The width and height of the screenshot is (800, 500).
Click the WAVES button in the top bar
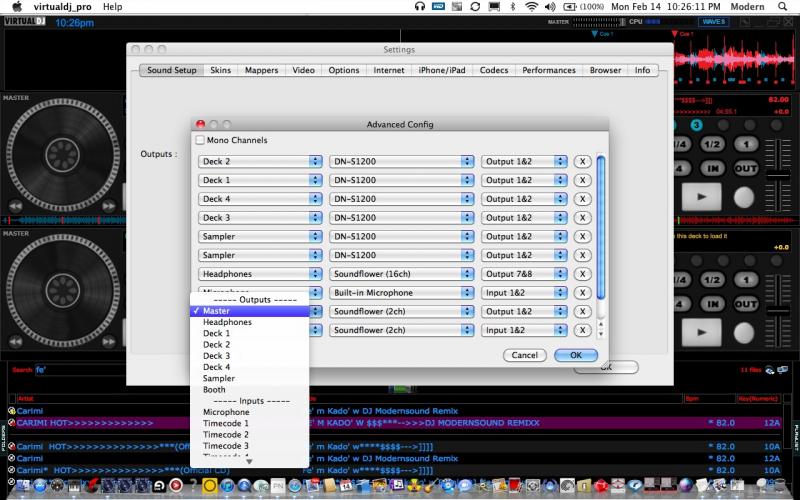[714, 21]
